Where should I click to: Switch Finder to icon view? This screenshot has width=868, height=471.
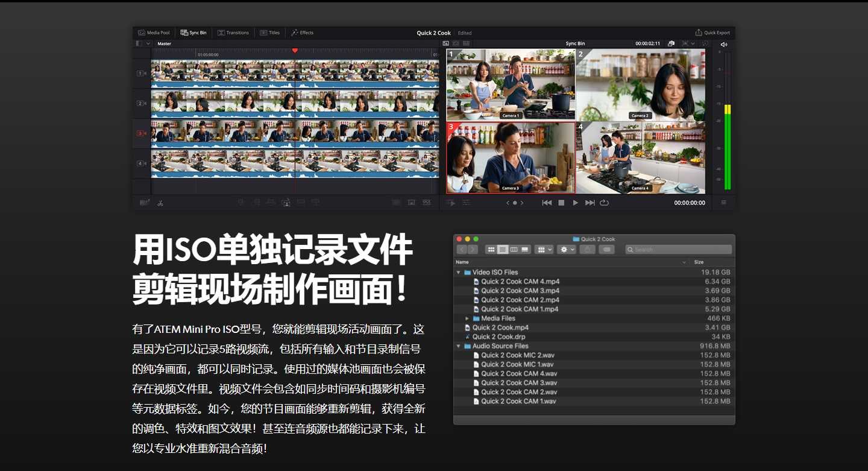tap(491, 250)
